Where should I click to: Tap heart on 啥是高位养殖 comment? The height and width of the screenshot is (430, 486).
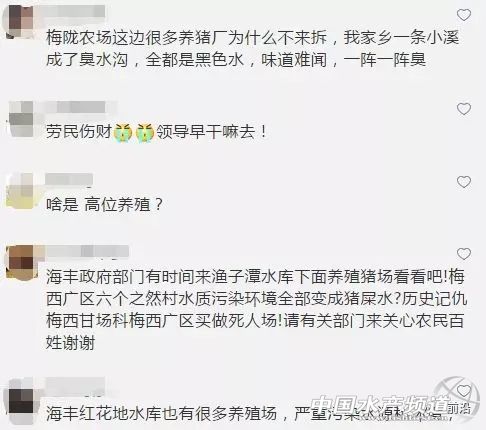pyautogui.click(x=464, y=182)
